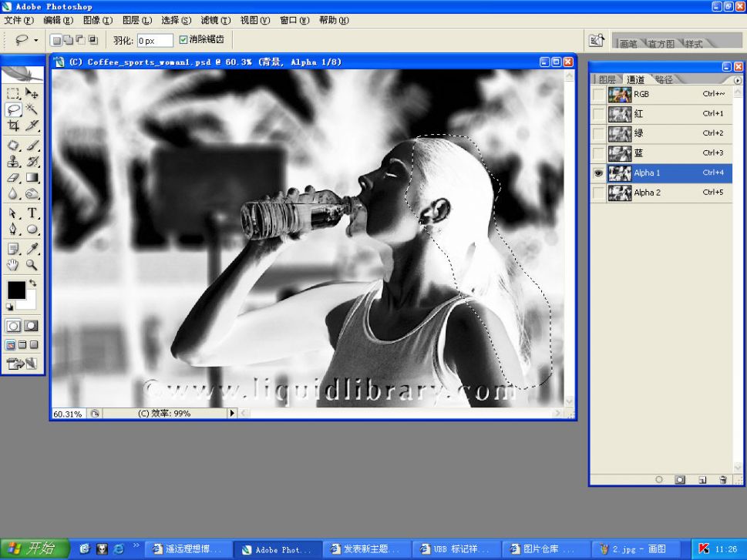The image size is (747, 560).
Task: Select the Eraser tool
Action: 13,178
